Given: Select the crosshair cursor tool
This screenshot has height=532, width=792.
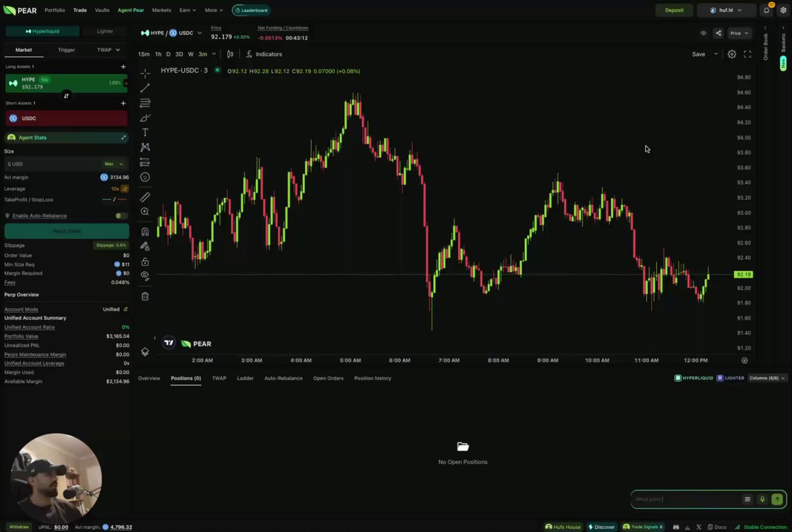Looking at the screenshot, I should coord(145,73).
